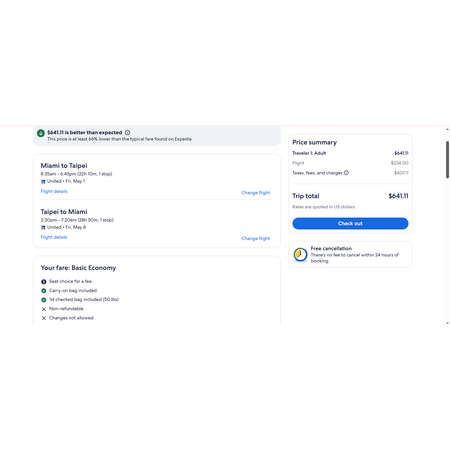Click the info icon next to Taxes, fees, and charges
The image size is (450, 450).
346,173
